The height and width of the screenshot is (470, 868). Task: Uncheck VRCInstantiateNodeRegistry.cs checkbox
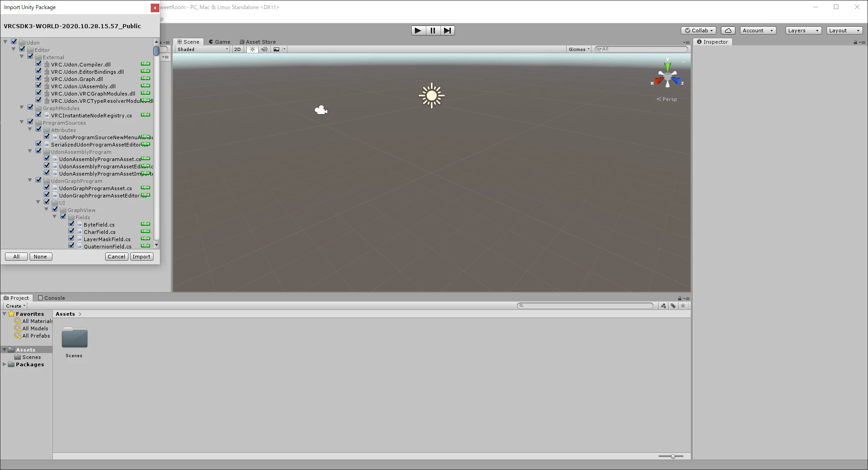tap(38, 115)
